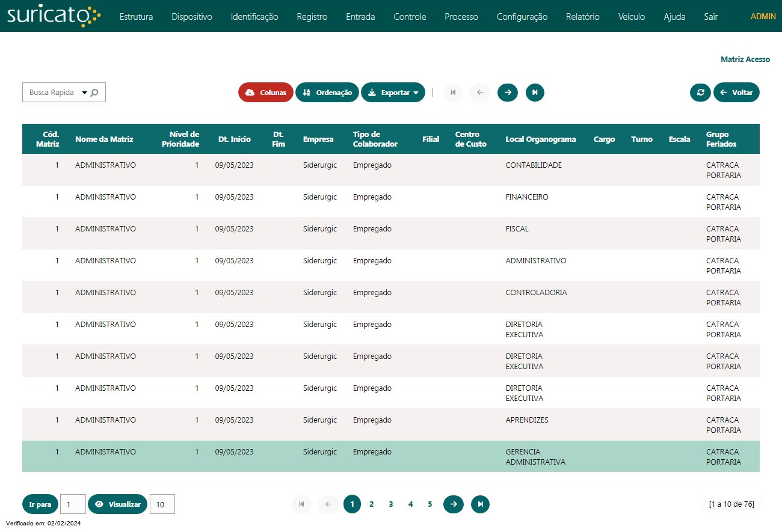Click the Grupo Feriados column header

(x=721, y=139)
